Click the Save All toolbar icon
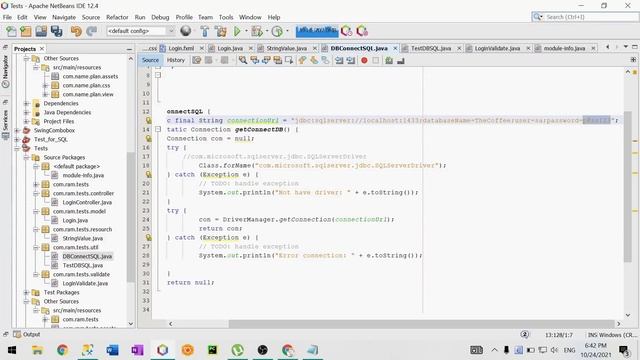Screen dimensions: 640x360 point(56,31)
